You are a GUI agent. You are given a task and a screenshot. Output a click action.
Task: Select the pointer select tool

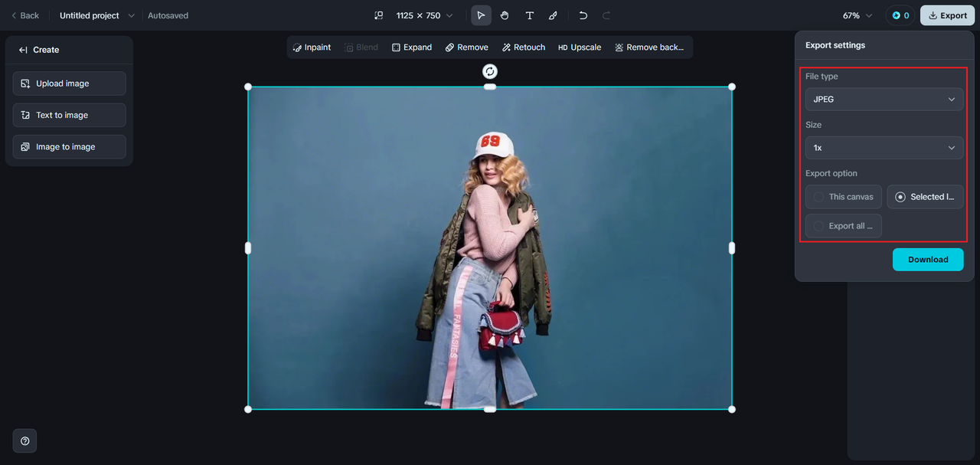[481, 15]
